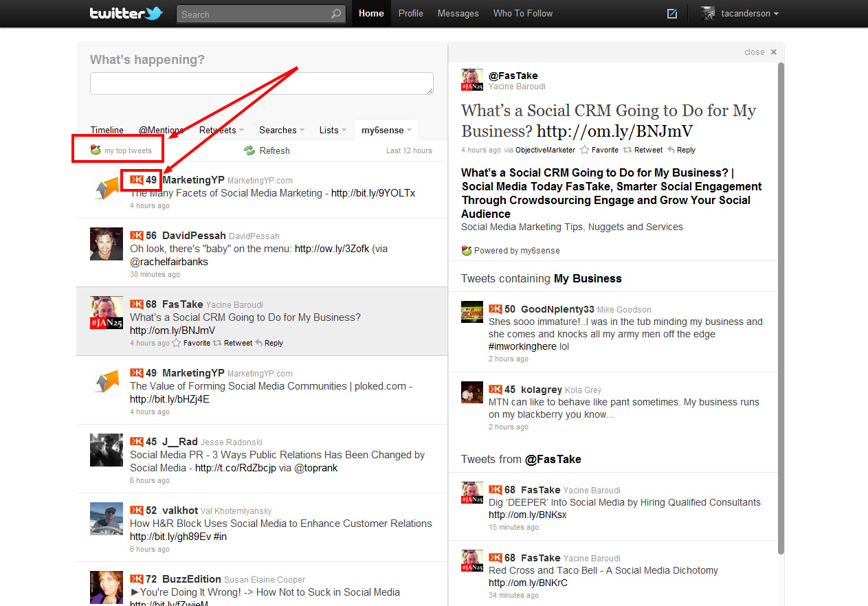Viewport: 868px width, 606px height.
Task: Reply to FasTake tweet in the detail pane
Action: [x=681, y=150]
